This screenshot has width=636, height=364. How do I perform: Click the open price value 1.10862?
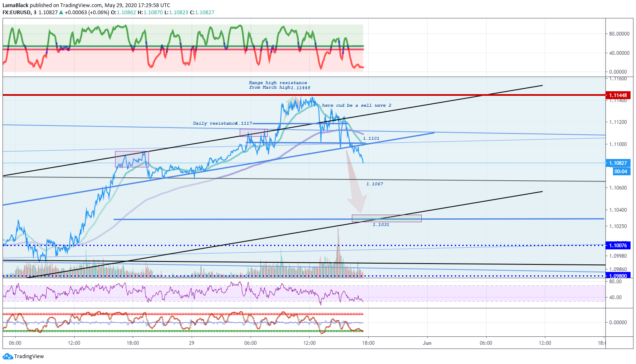coord(126,13)
